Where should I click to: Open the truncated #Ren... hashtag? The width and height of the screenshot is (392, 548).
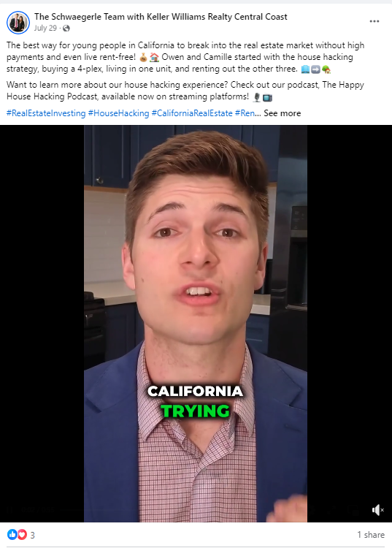(248, 113)
